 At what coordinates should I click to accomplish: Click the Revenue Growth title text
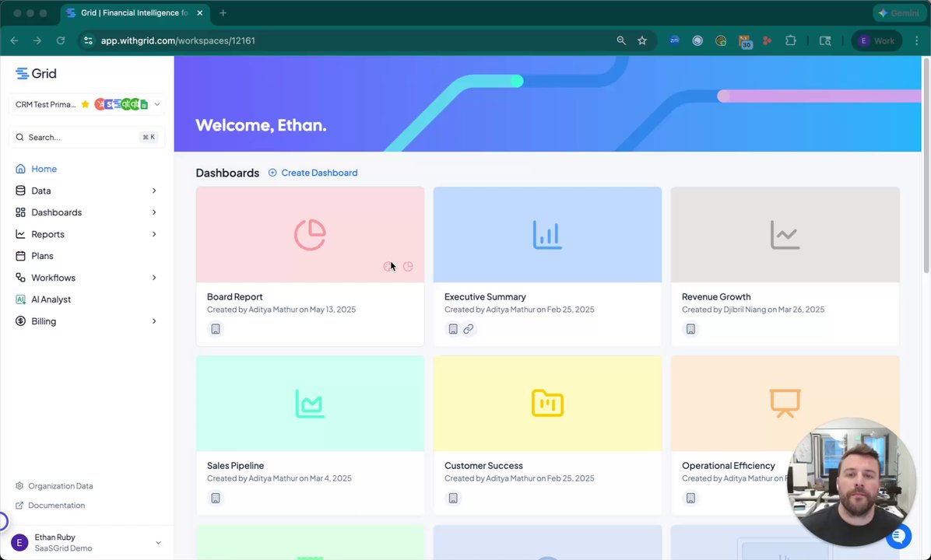tap(716, 296)
